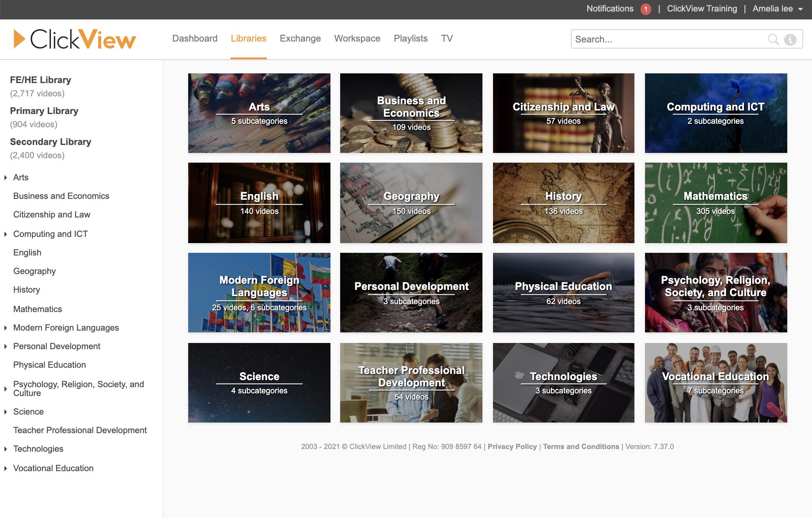
Task: Select History in the sidebar list
Action: 27,290
